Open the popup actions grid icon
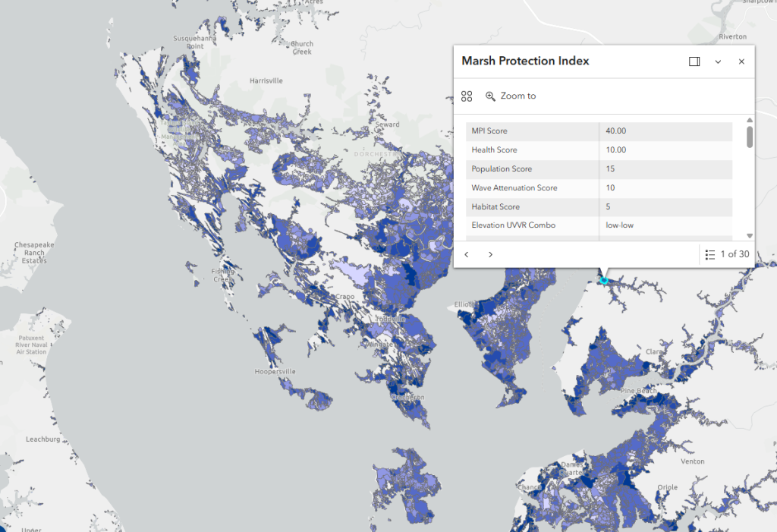This screenshot has width=777, height=532. [467, 96]
